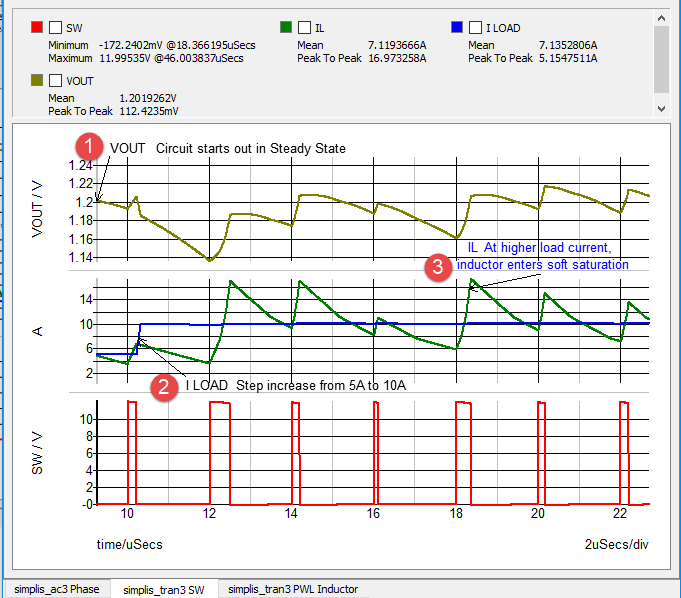Click red callout marker number 3

click(x=436, y=267)
